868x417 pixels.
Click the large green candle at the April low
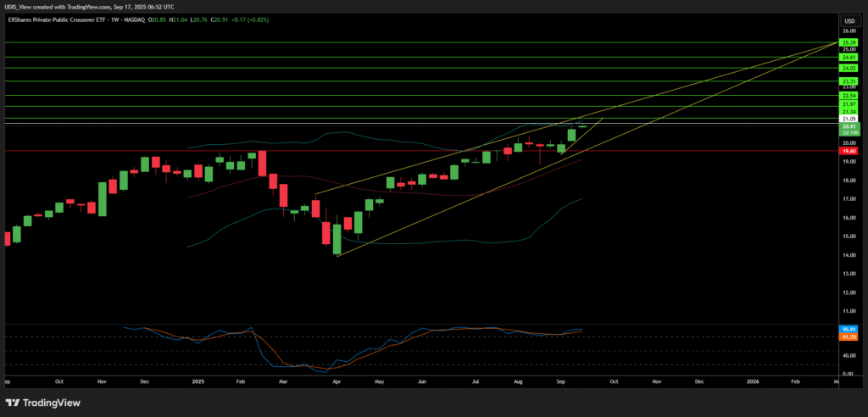click(337, 239)
